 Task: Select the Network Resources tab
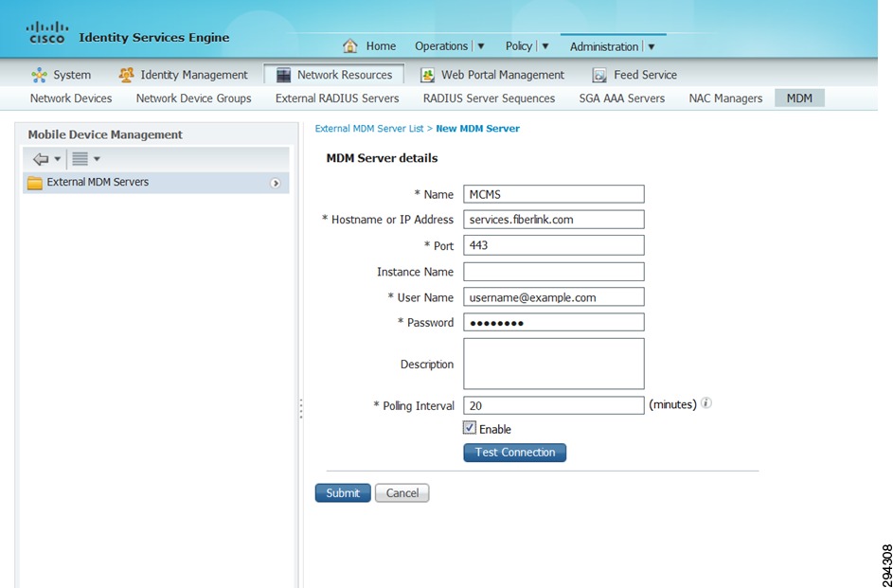[333, 75]
